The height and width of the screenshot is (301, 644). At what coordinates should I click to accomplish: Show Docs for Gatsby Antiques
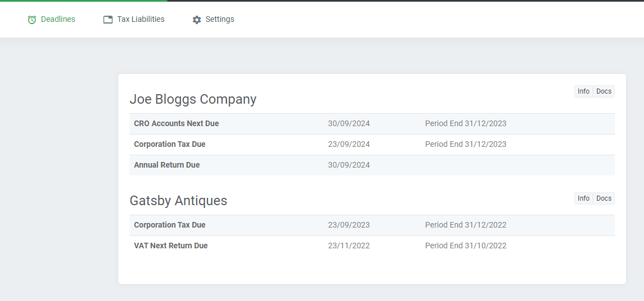click(604, 198)
